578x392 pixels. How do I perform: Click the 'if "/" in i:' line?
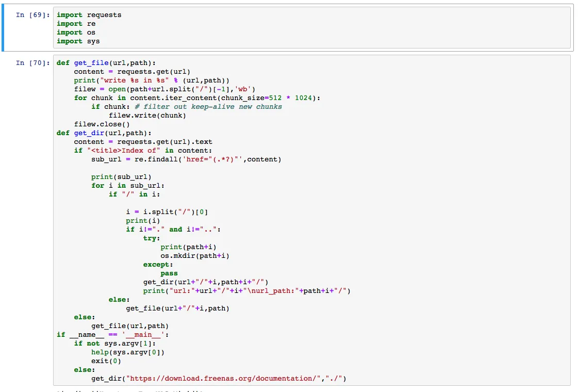134,194
